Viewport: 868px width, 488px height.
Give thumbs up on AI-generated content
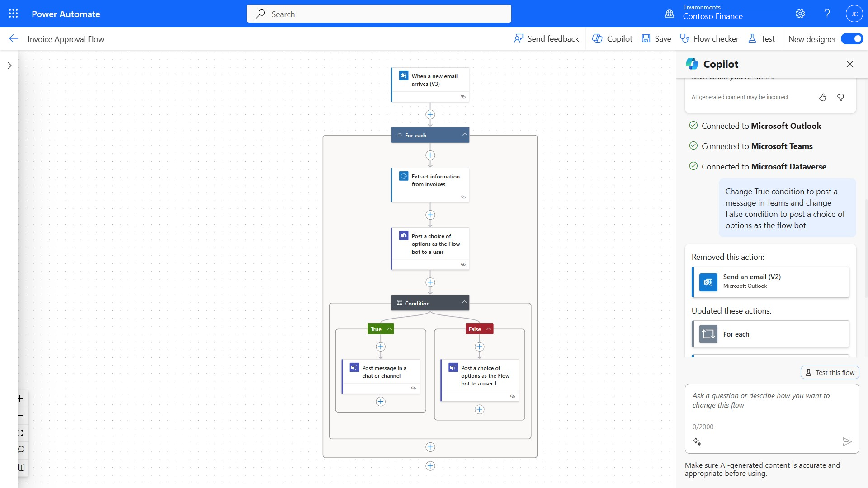[x=822, y=97]
